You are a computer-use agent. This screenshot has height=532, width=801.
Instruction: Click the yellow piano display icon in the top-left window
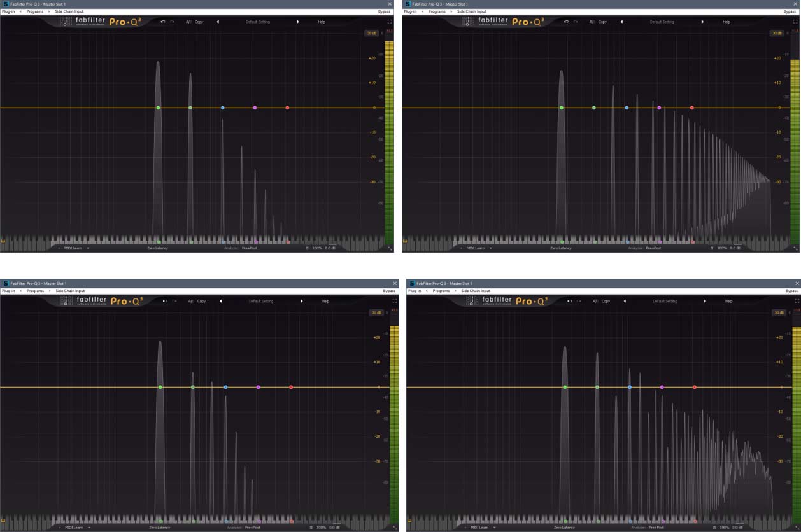click(3, 241)
